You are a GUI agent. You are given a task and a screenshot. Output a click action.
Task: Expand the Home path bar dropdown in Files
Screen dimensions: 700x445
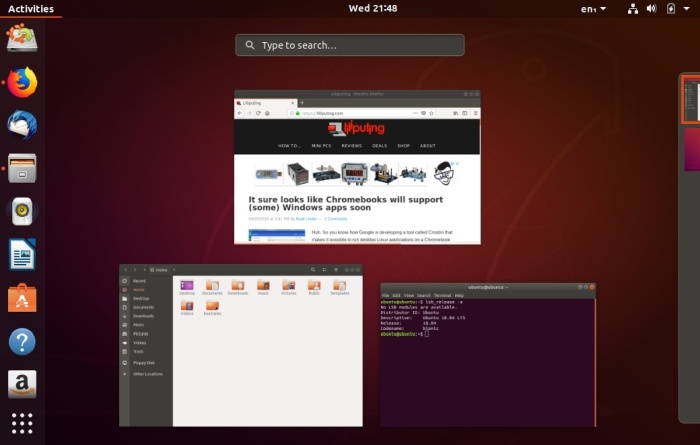coord(174,270)
